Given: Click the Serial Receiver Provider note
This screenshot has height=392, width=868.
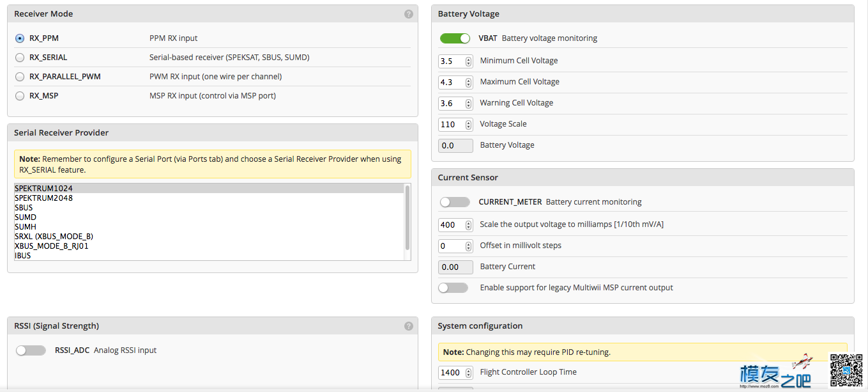Looking at the screenshot, I should pos(213,164).
